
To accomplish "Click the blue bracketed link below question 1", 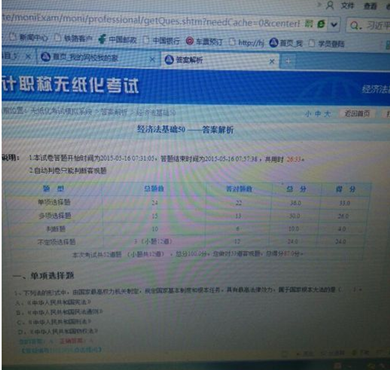I will (x=61, y=350).
